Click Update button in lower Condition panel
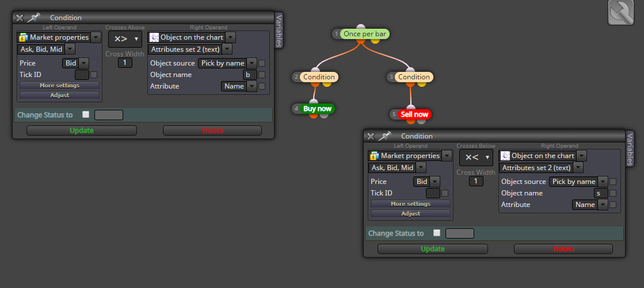 (x=432, y=249)
